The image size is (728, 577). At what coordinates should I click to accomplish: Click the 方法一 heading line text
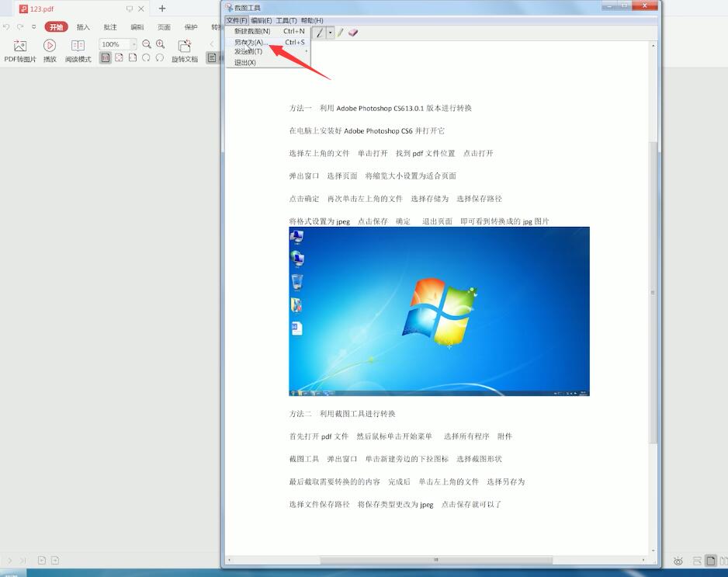tap(380, 108)
